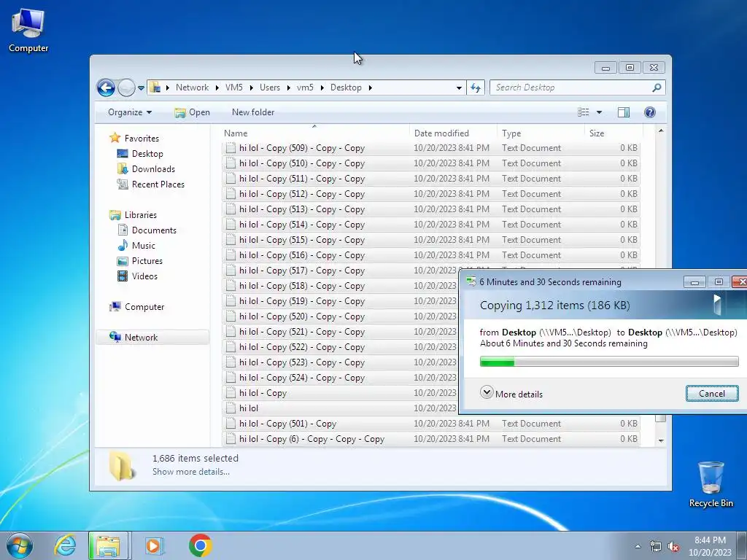Select file hi lol - Copy (501) - Copy

430,424
